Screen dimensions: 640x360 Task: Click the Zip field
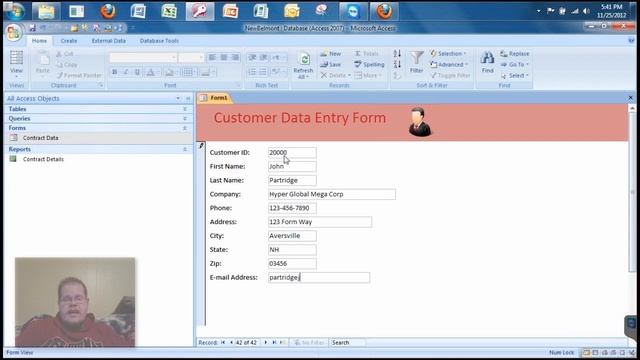click(292, 264)
